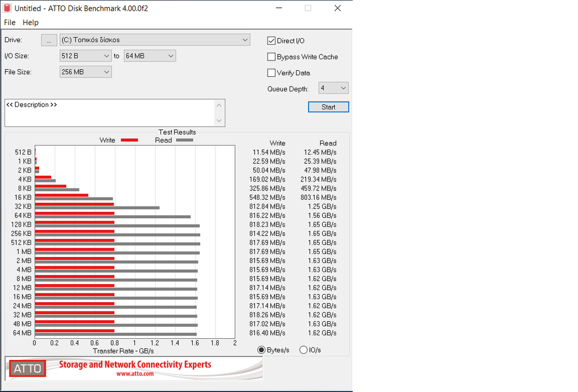Click the 1.25 GB/s read value
This screenshot has height=392, width=578.
pos(322,206)
